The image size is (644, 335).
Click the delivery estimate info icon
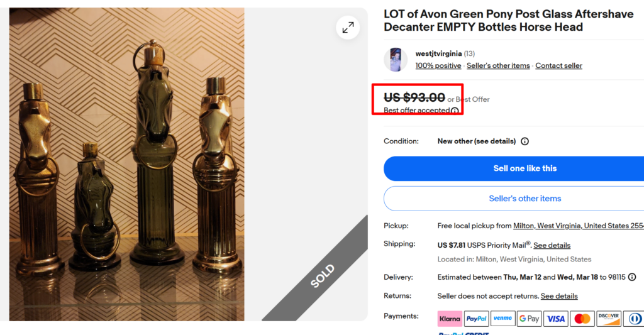(x=632, y=277)
